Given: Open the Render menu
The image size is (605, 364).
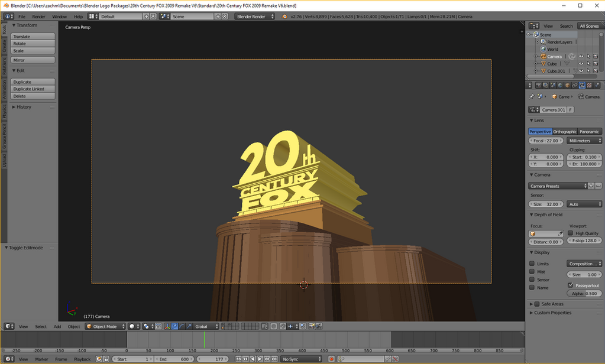Looking at the screenshot, I should (38, 17).
